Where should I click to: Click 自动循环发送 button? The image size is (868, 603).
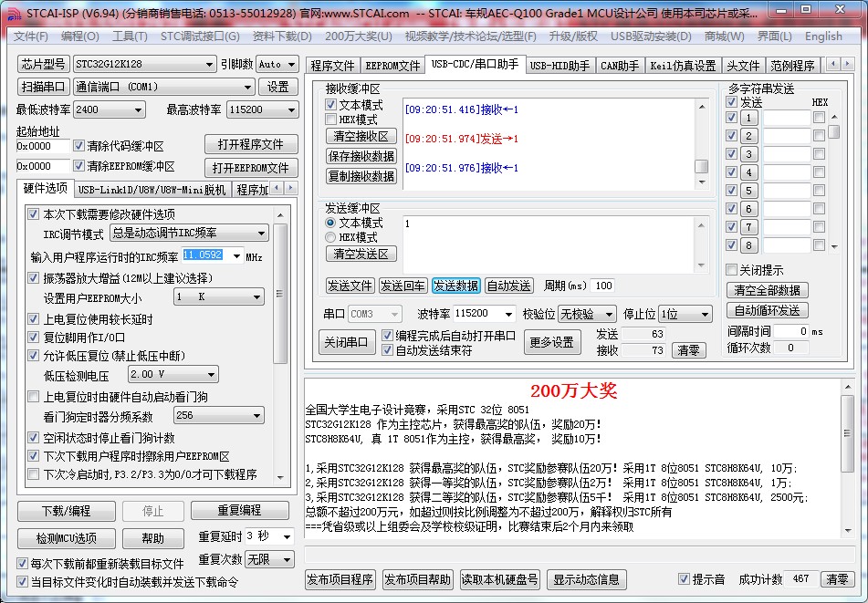click(x=767, y=310)
